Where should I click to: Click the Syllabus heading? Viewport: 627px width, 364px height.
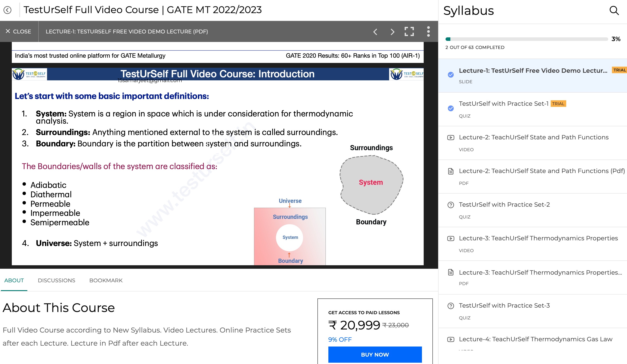(x=469, y=11)
